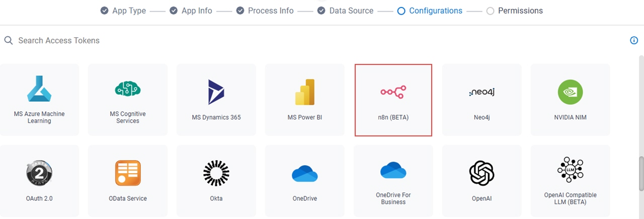Click the "OneDrive" caption under cloud icon
Screen dimensions: 644x219
[x=305, y=198]
